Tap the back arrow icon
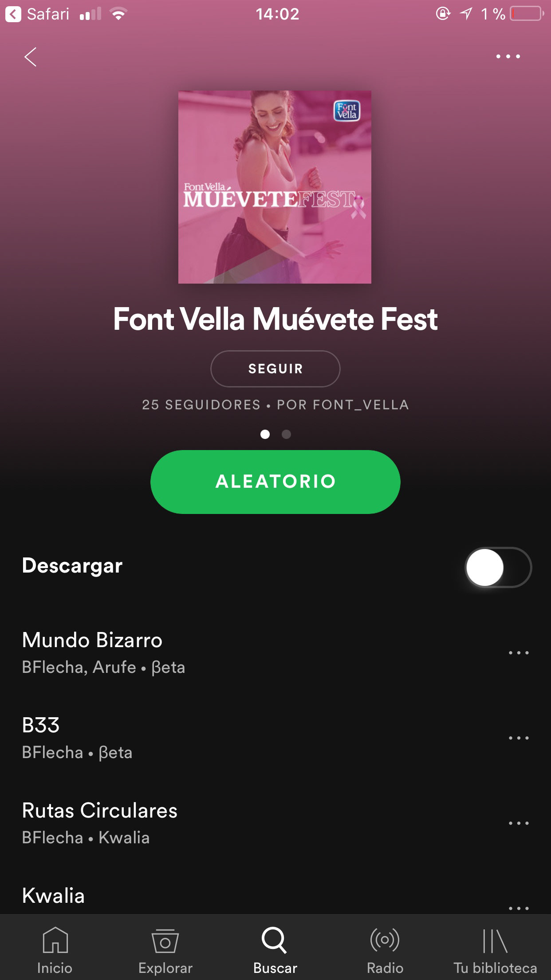This screenshot has width=551, height=980. click(30, 57)
